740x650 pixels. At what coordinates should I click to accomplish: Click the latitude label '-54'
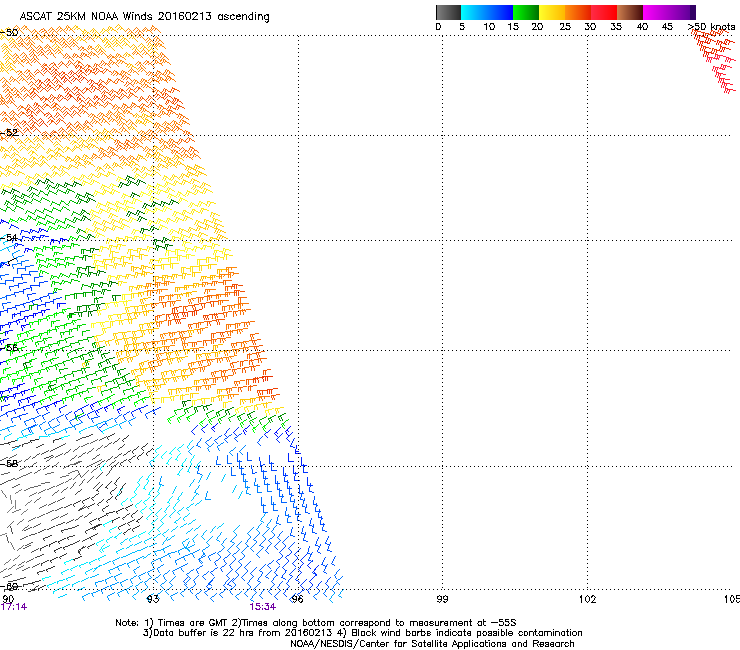9,238
